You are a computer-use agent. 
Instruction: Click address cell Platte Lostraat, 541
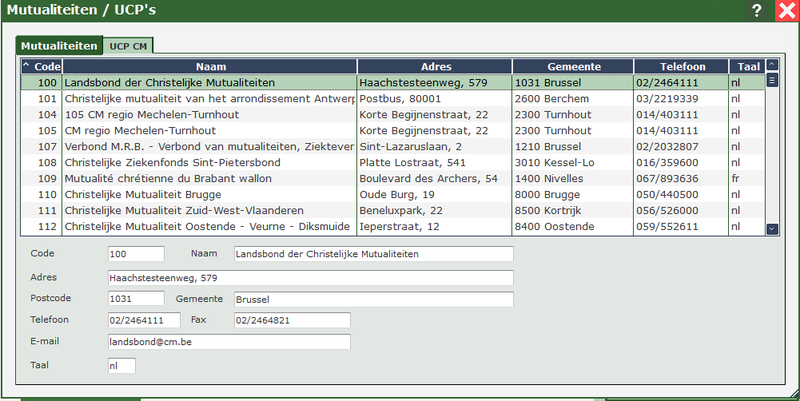[435, 163]
